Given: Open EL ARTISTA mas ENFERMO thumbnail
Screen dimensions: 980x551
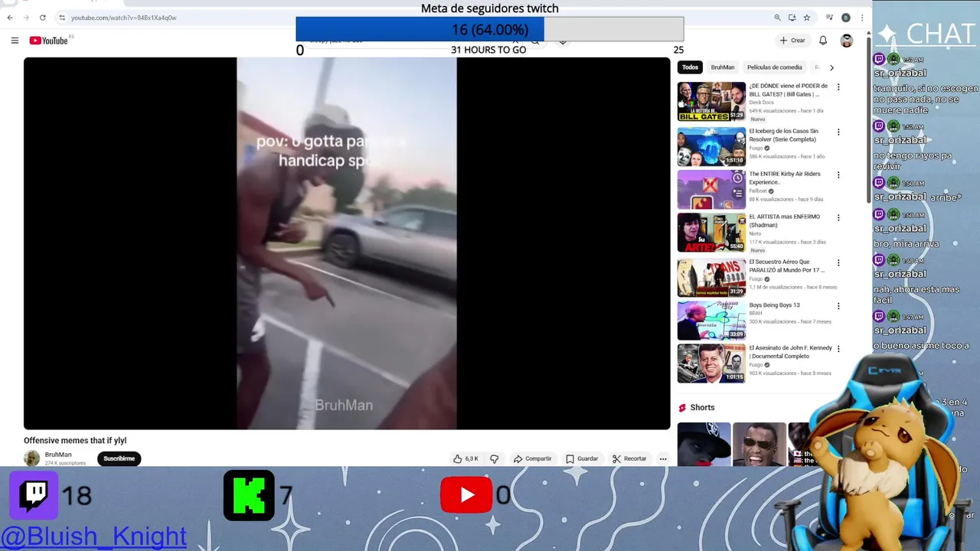Looking at the screenshot, I should click(x=711, y=232).
